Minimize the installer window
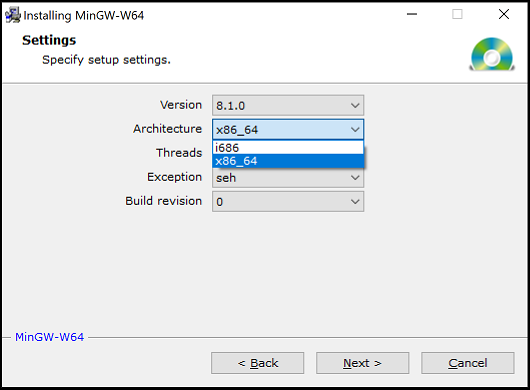Screen dimensions: 530x390 (412, 14)
